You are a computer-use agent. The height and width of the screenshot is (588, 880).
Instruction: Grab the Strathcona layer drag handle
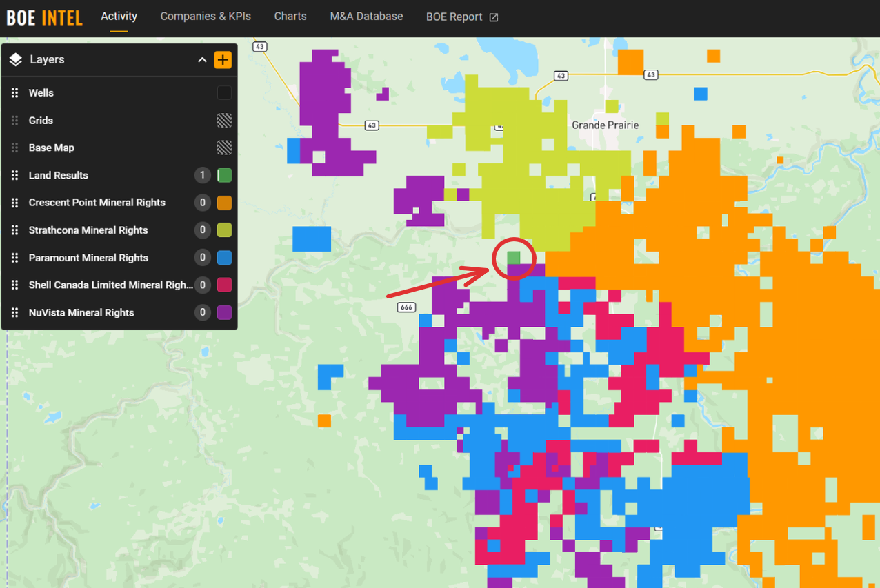[15, 230]
